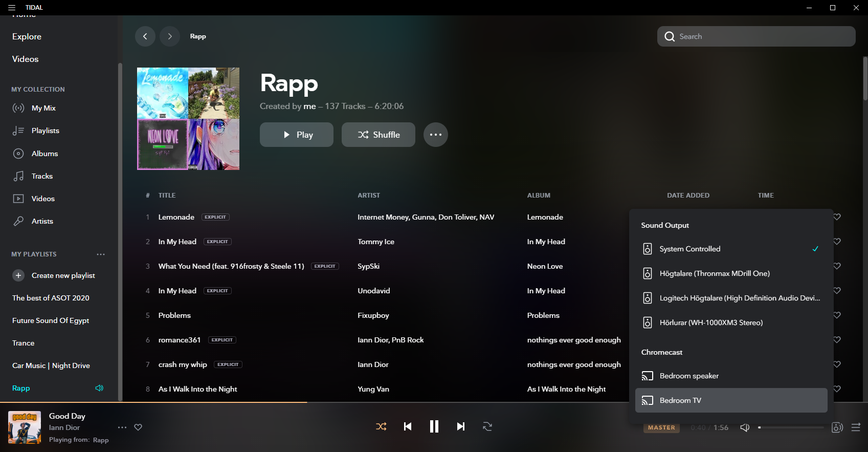
Task: Skip to previous track
Action: click(408, 426)
